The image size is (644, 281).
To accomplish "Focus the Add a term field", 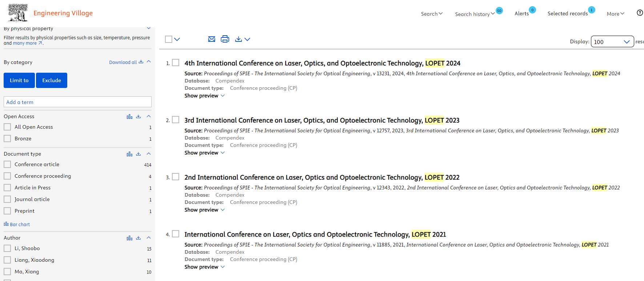I will 77,102.
